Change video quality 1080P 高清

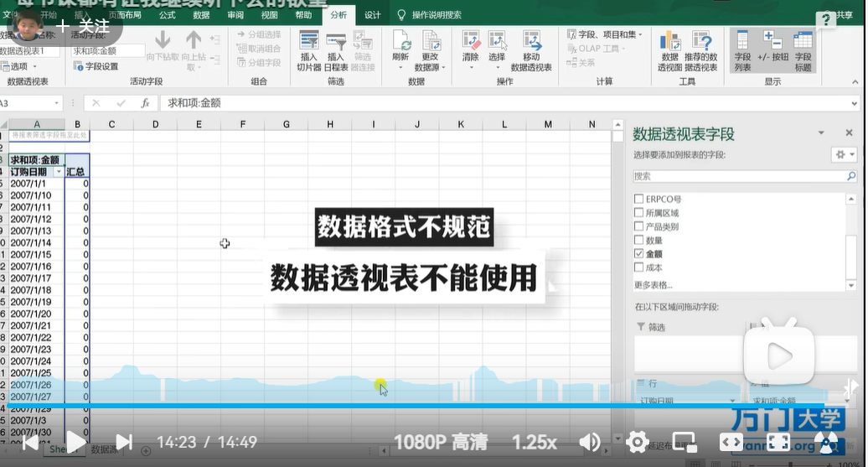441,442
